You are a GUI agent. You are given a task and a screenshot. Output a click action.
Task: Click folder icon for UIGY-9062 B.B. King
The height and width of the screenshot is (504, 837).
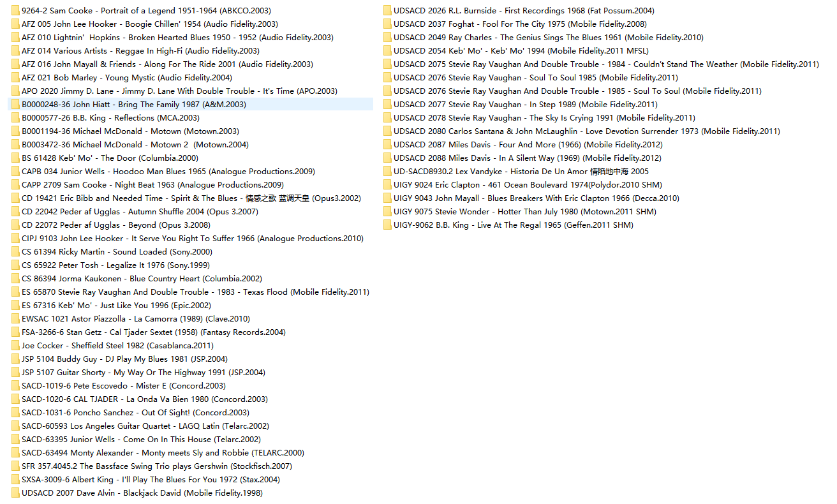pyautogui.click(x=387, y=225)
